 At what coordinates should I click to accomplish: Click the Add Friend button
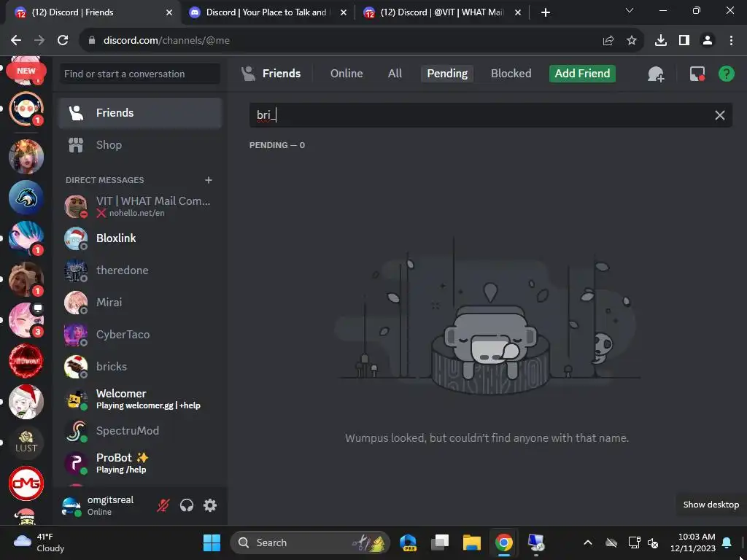[x=582, y=74]
